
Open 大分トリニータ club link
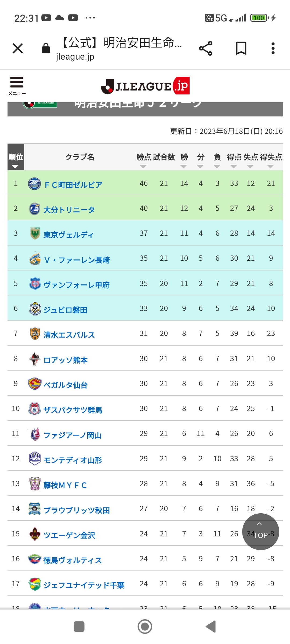pos(69,210)
